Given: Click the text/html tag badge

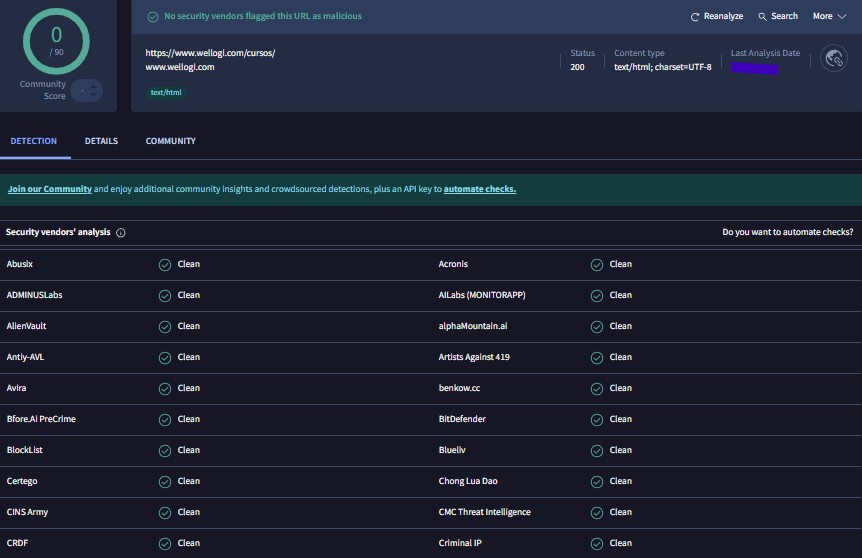Looking at the screenshot, I should point(167,93).
